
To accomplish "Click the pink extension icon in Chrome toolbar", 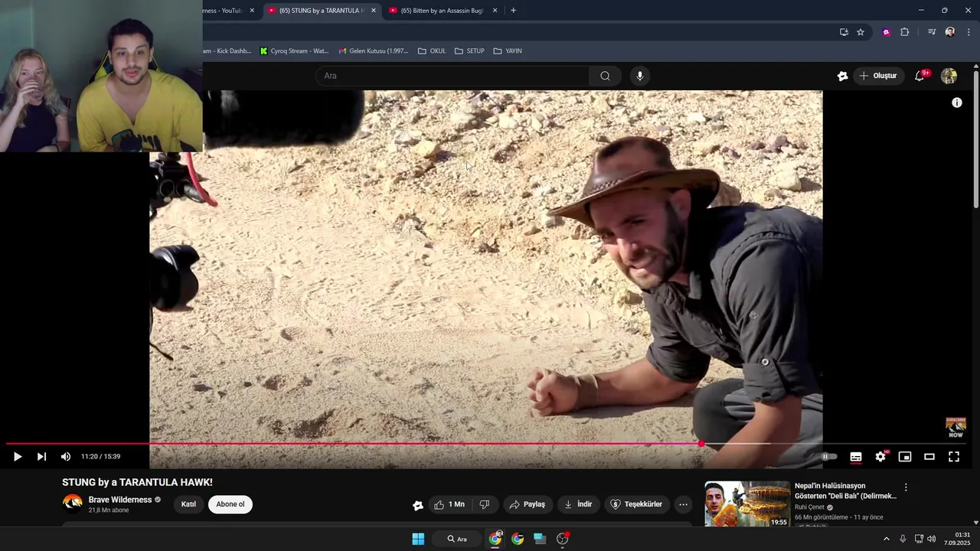I will tap(886, 32).
